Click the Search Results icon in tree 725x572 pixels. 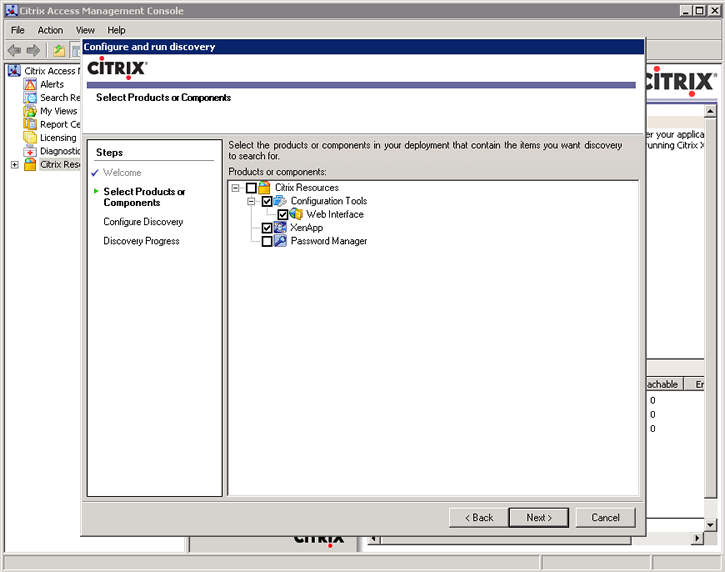(30, 98)
